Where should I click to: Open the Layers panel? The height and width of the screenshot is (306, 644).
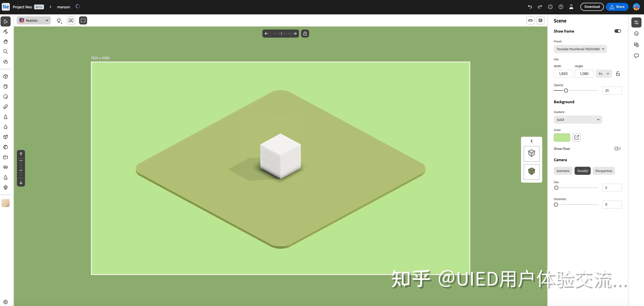point(636,34)
